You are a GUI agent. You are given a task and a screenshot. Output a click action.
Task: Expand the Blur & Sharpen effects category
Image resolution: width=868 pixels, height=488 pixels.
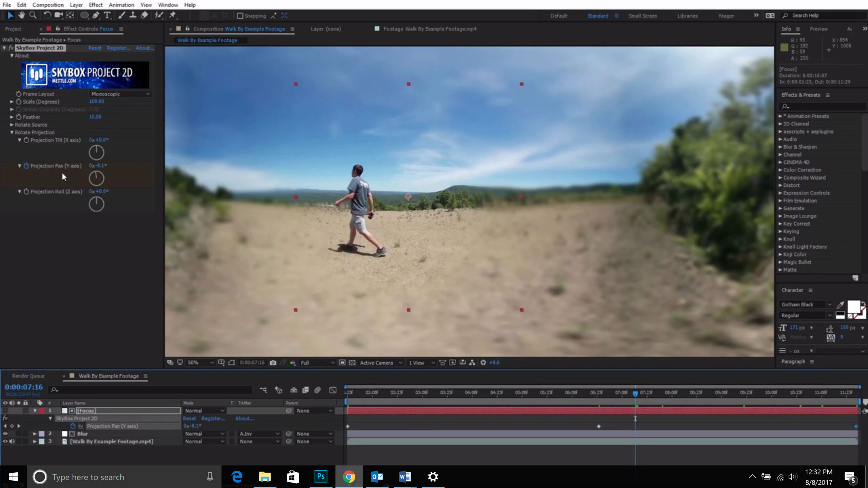pyautogui.click(x=781, y=147)
